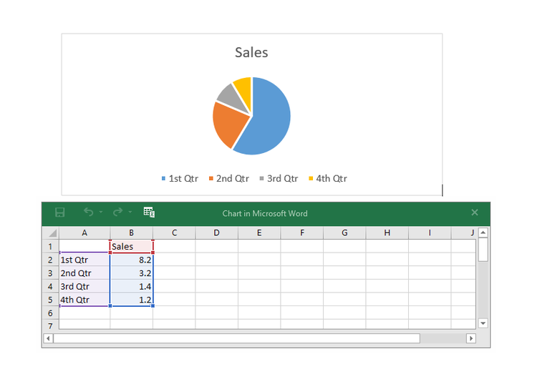Expand the Redo history dropdown arrow

(x=130, y=212)
